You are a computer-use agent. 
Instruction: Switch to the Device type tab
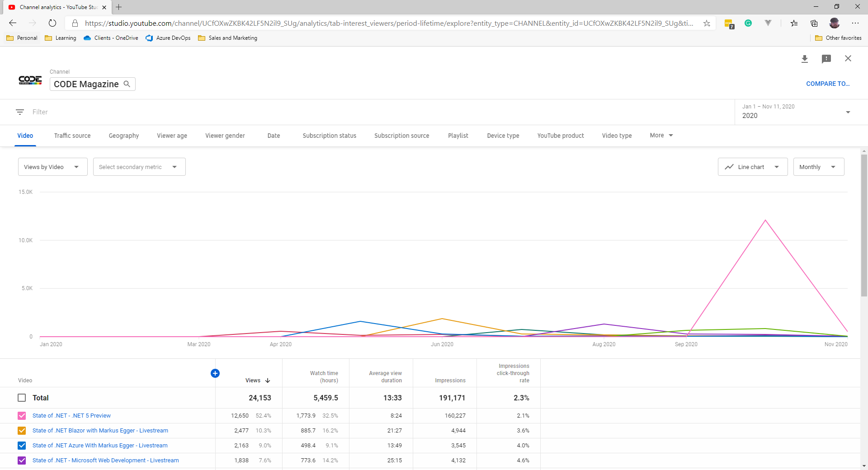[x=503, y=136]
